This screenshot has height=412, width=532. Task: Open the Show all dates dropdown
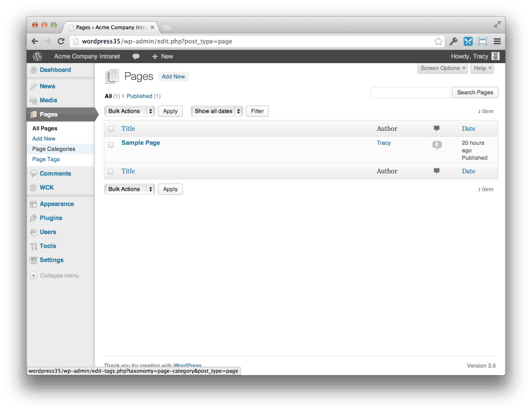[217, 111]
